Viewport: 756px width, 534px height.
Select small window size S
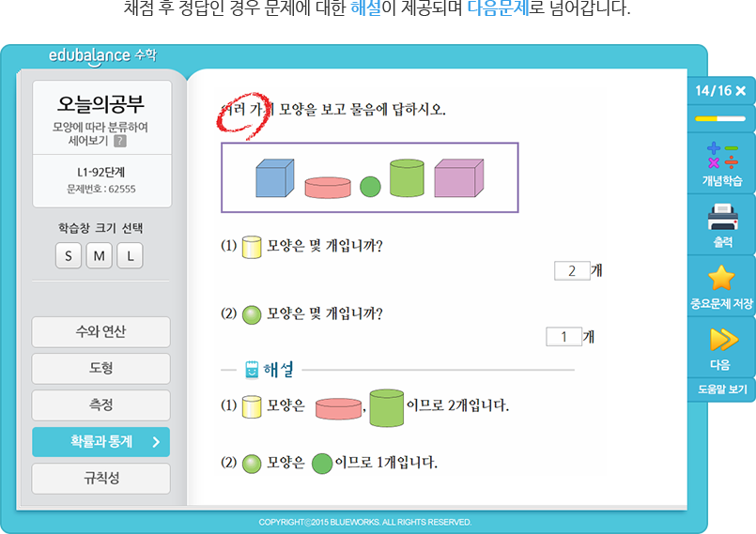[x=69, y=256]
